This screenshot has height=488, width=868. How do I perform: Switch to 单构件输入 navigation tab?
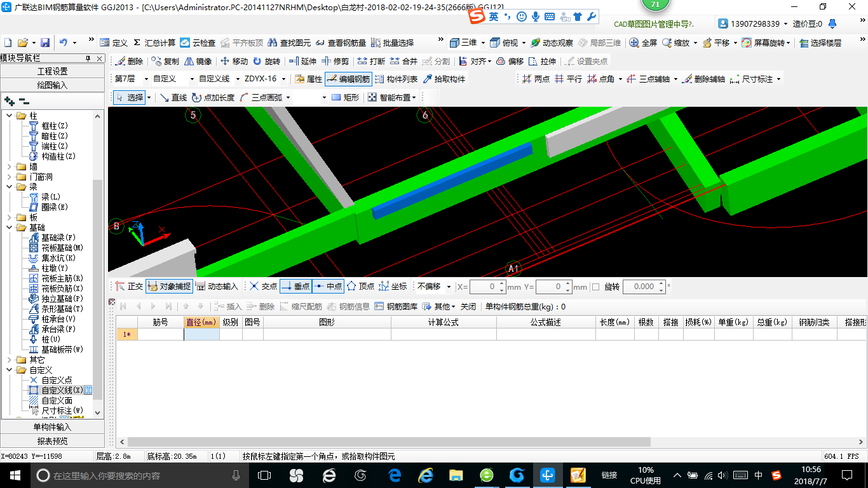coord(52,427)
